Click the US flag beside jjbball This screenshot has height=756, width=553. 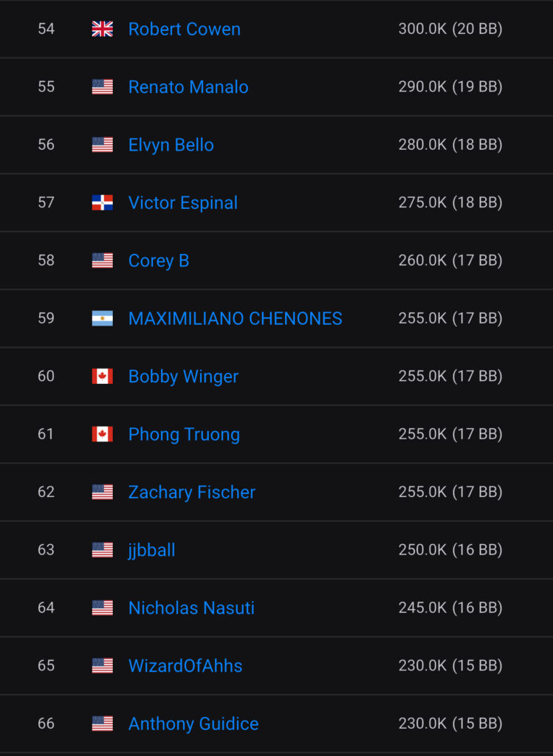(x=102, y=550)
